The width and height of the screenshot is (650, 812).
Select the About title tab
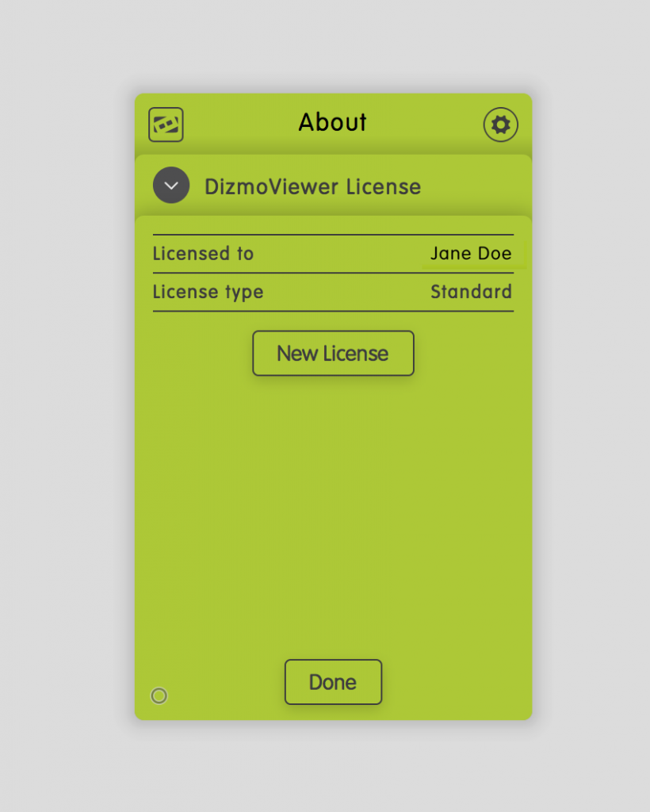pyautogui.click(x=331, y=122)
